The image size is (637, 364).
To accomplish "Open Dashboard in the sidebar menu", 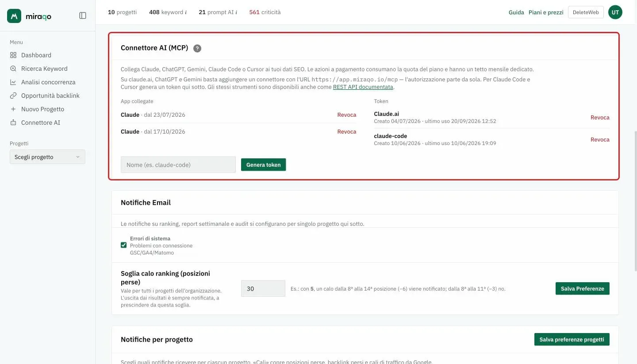I will point(36,55).
